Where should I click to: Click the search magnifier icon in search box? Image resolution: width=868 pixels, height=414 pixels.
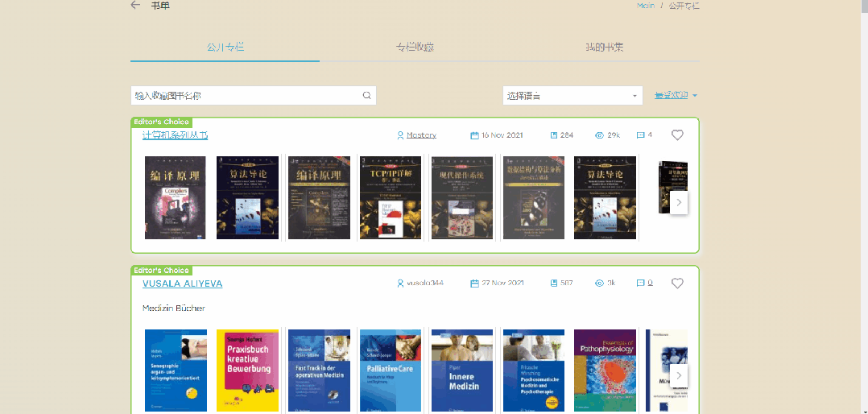(x=366, y=95)
